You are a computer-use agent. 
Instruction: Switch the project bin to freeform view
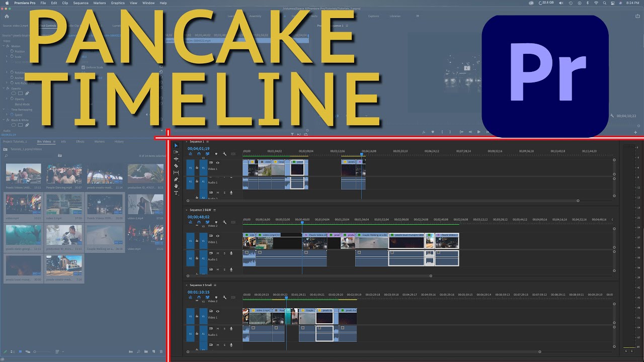tap(27, 351)
